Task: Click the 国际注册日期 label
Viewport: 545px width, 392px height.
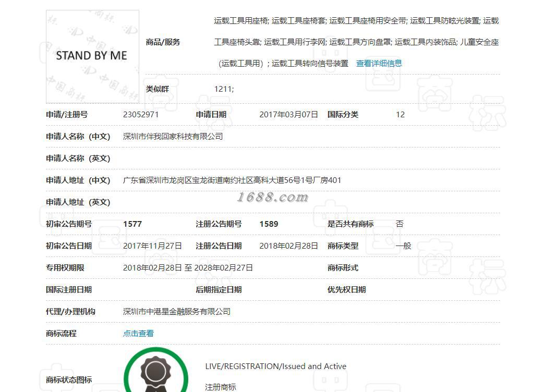Action: point(69,290)
